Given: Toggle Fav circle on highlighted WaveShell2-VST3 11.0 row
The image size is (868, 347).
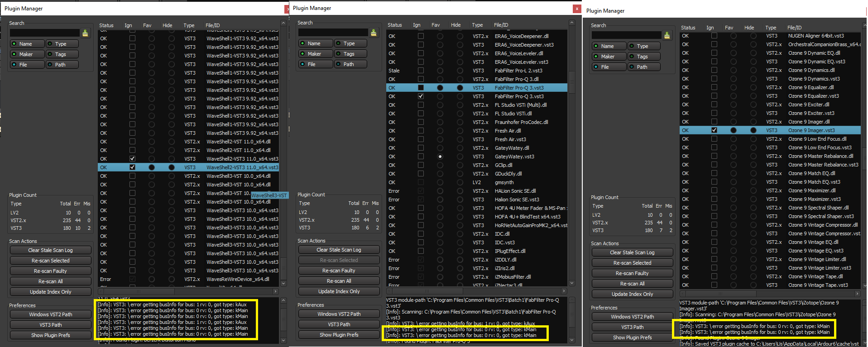Looking at the screenshot, I should 152,167.
